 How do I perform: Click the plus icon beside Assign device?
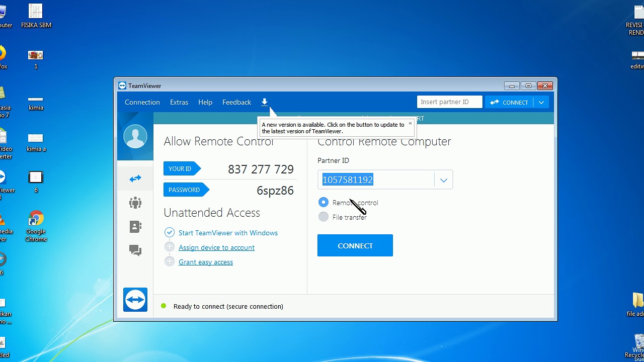point(170,247)
